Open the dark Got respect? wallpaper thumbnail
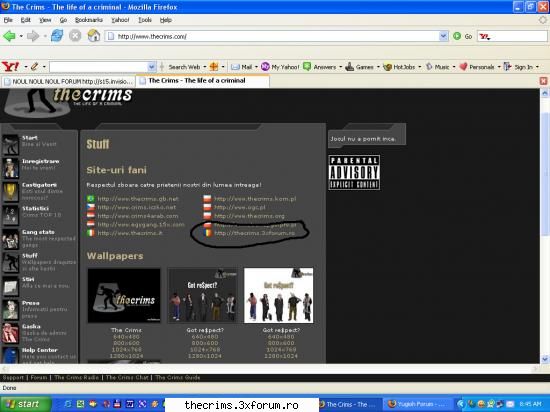Viewport: 550px width, 412px height. tap(202, 296)
